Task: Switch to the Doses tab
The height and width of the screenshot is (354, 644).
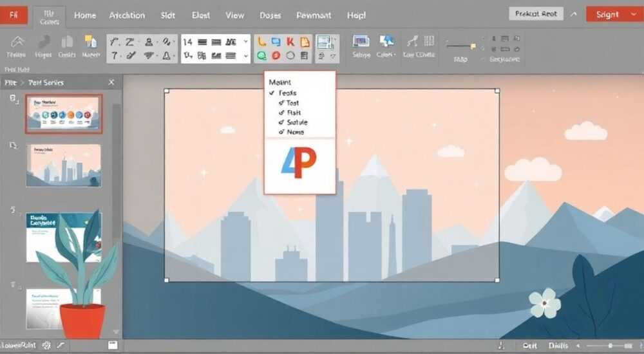Action: click(x=270, y=15)
